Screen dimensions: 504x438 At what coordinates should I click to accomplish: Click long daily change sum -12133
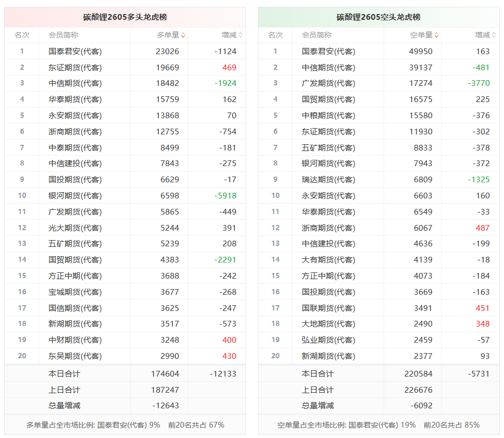(x=223, y=374)
